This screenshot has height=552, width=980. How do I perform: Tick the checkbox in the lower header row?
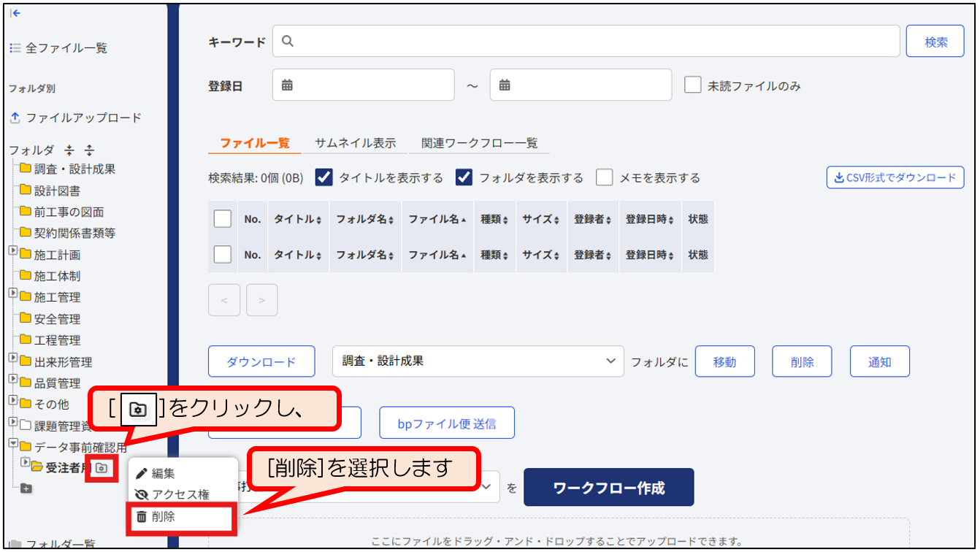(x=223, y=254)
